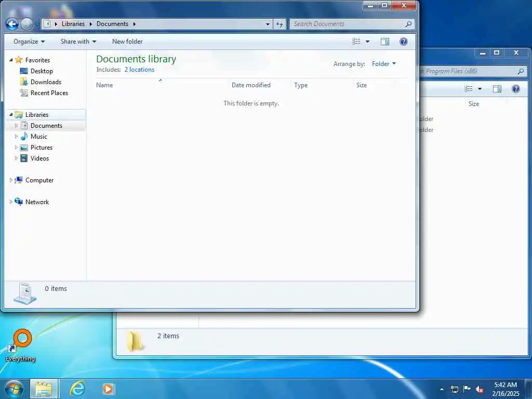Open the clock showing 5:42 AM
Screen dimensions: 532x399
[x=506, y=389]
